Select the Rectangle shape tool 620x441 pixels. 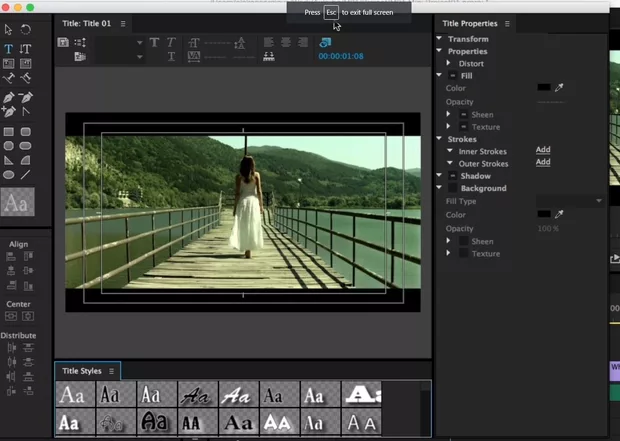9,131
